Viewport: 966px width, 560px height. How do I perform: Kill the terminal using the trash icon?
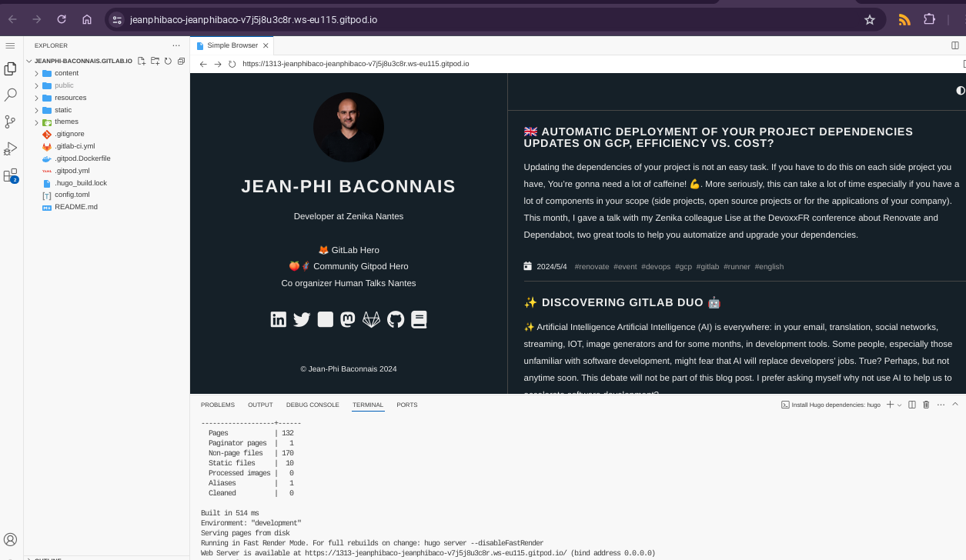[926, 404]
